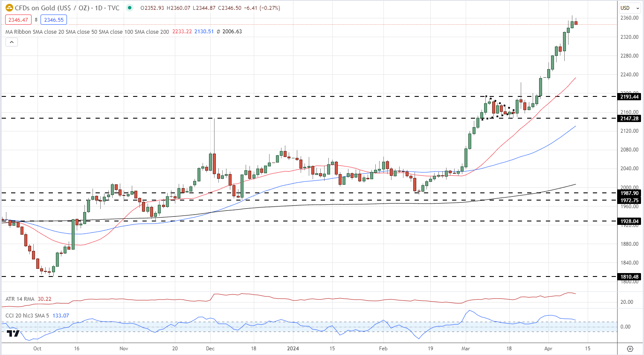Select the MA Ribbon indicator legend
This screenshot has height=355, width=644.
point(87,32)
